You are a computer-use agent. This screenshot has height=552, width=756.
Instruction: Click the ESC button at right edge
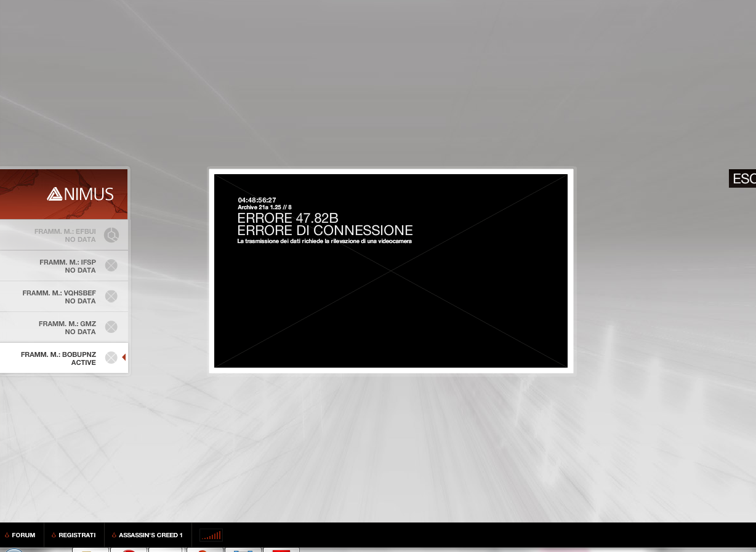click(x=742, y=178)
